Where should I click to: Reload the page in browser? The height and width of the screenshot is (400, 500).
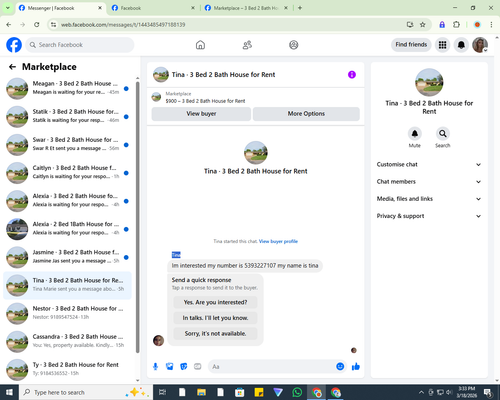coord(37,25)
